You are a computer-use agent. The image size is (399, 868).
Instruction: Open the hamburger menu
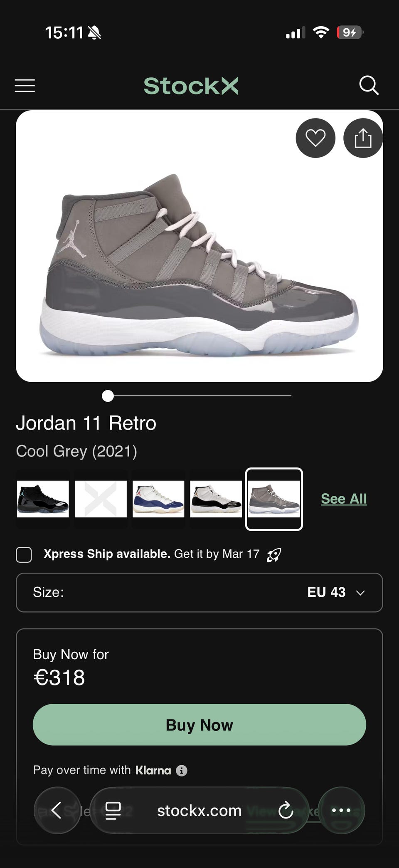(25, 86)
